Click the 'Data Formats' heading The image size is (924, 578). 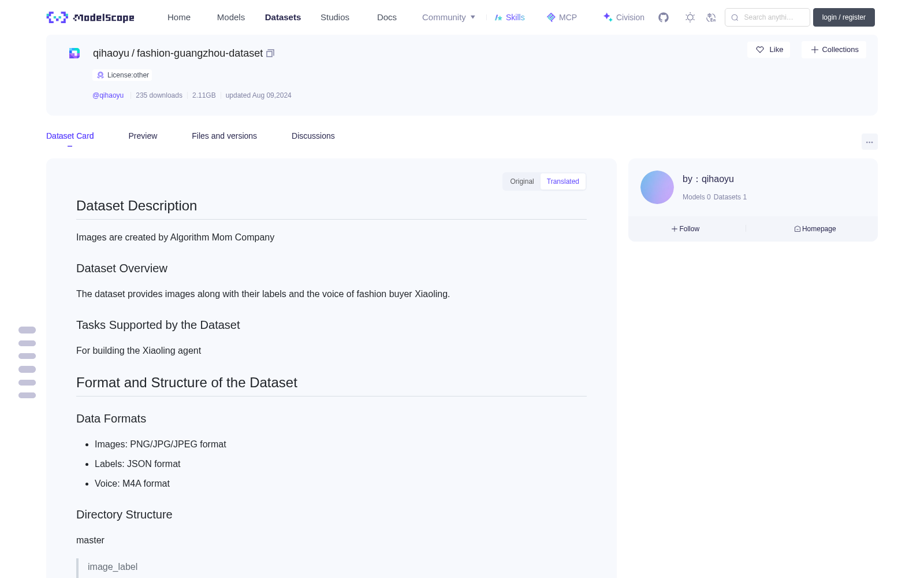pyautogui.click(x=111, y=418)
